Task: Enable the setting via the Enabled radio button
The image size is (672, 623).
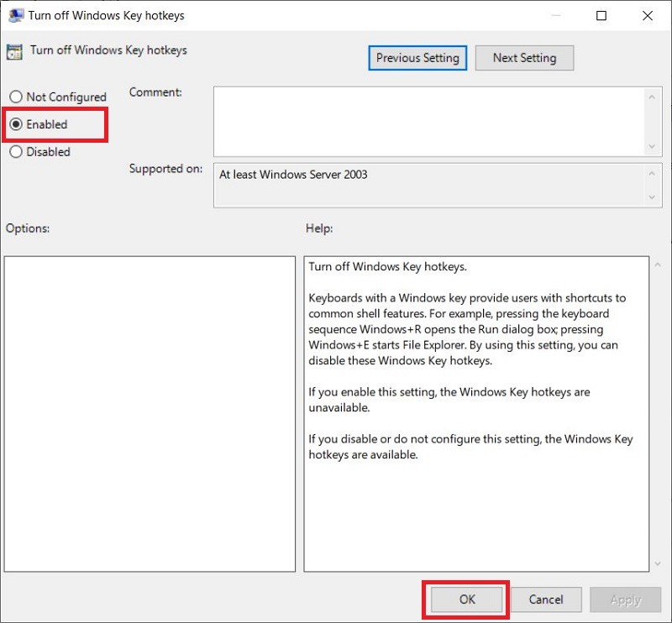Action: 15,124
